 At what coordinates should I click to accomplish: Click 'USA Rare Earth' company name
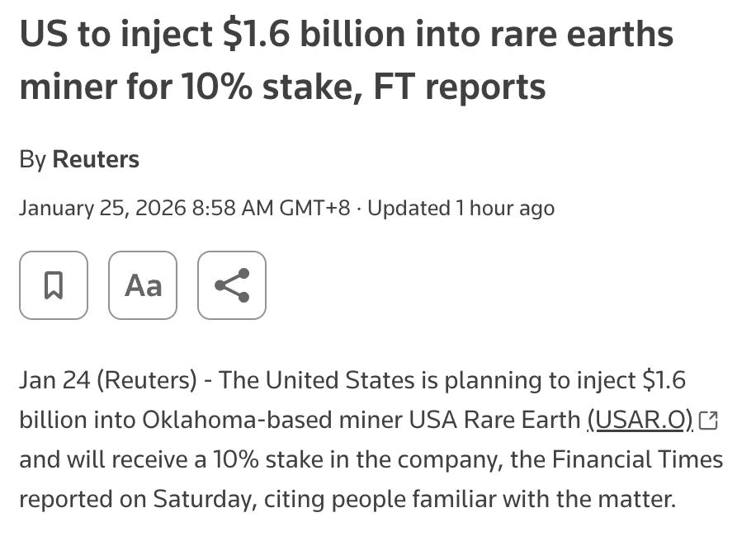coord(494,420)
